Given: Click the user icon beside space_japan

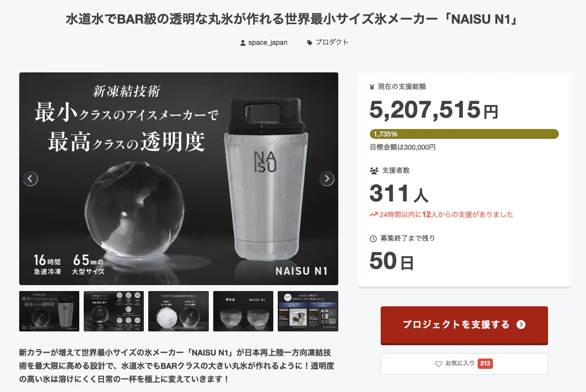Looking at the screenshot, I should (243, 43).
